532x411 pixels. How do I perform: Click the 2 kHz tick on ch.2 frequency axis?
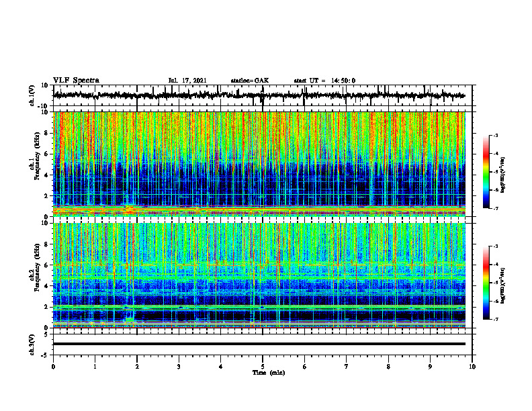click(46, 307)
